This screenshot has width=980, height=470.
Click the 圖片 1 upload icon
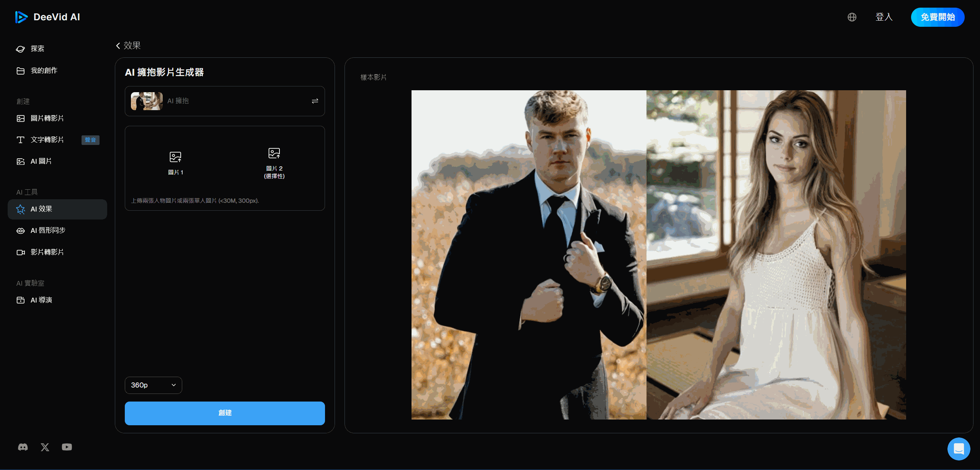(175, 157)
